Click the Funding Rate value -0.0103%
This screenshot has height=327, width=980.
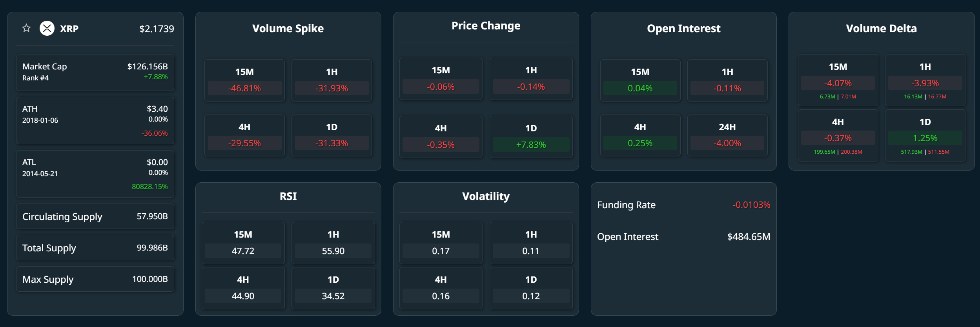751,205
